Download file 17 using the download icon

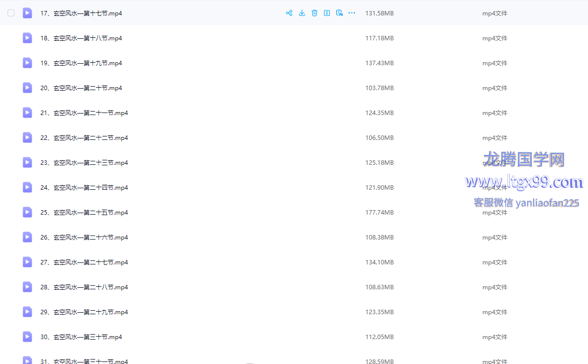click(x=302, y=13)
